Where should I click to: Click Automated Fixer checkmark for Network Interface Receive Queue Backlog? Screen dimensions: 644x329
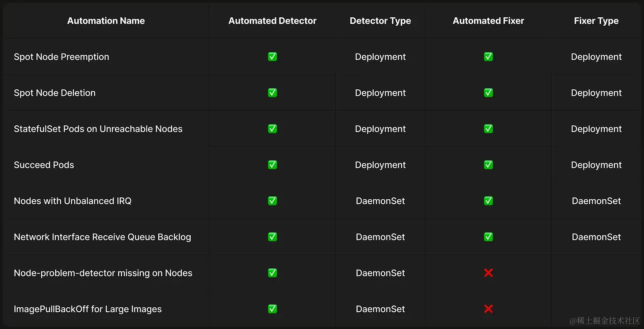point(488,237)
